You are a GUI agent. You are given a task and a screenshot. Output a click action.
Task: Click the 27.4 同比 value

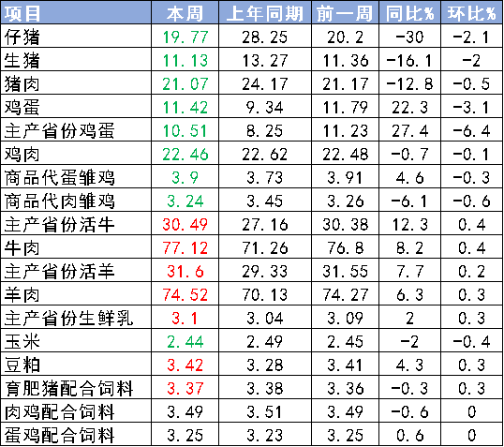[409, 131]
